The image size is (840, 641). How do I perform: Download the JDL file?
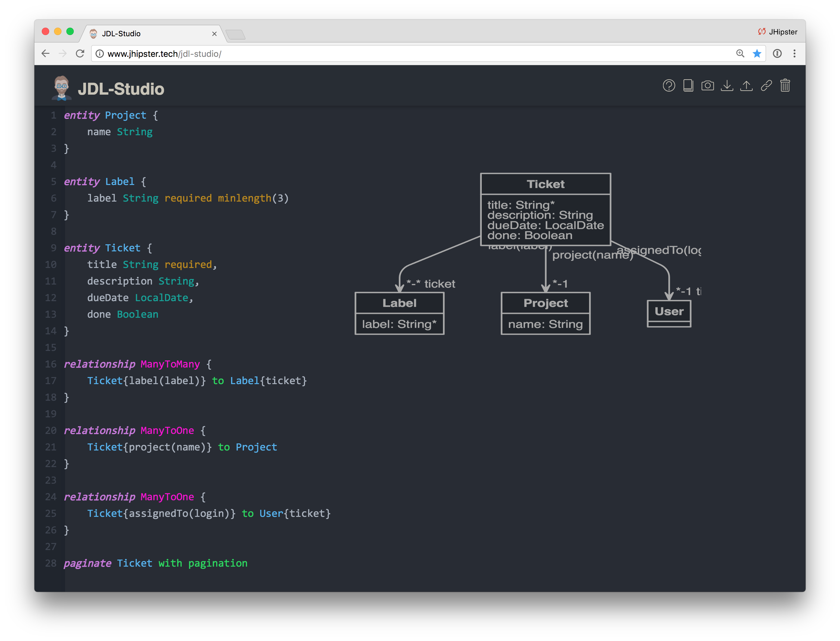click(727, 85)
